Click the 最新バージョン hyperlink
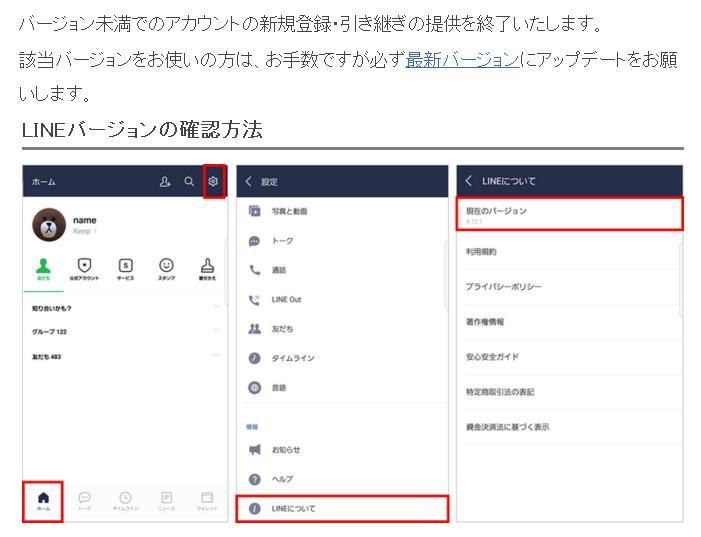The width and height of the screenshot is (701, 537). pos(462,60)
